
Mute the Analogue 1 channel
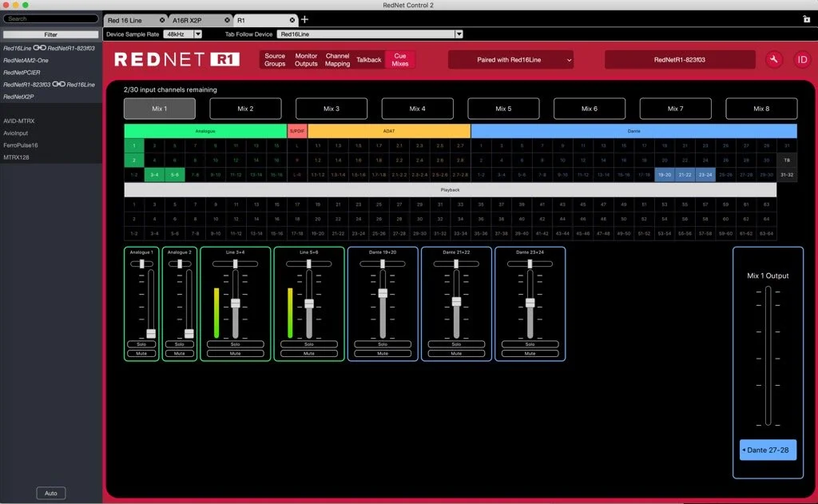pos(141,354)
